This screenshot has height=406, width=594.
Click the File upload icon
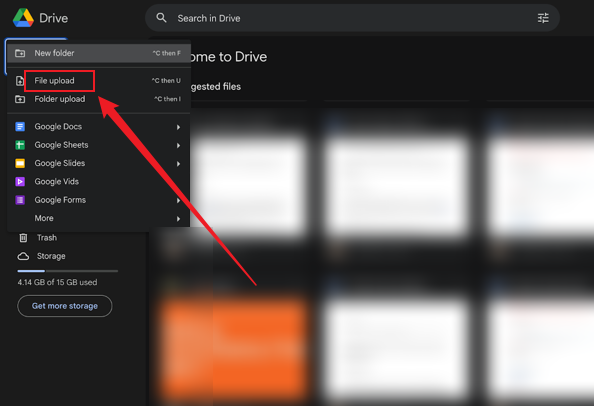(x=20, y=81)
